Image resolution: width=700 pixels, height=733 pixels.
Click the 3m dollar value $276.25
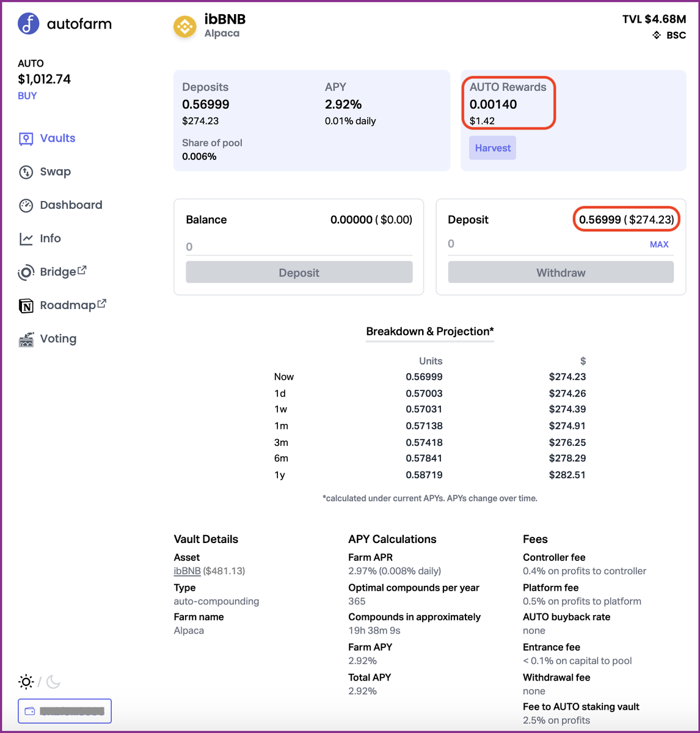(x=567, y=442)
